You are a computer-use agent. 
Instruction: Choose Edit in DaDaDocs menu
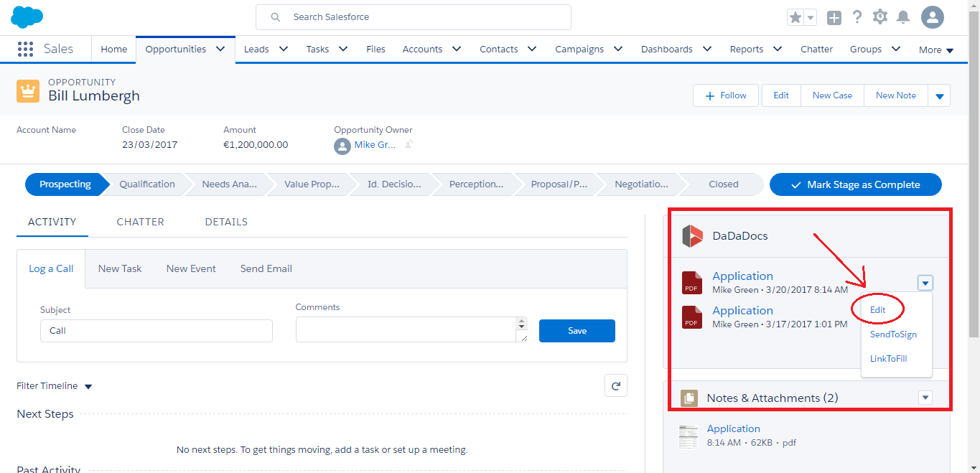(x=877, y=310)
